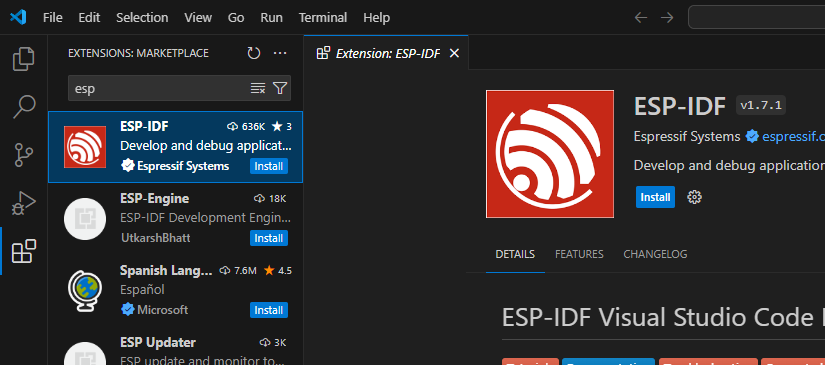Viewport: 825px width, 365px height.
Task: Select the ESP-Engine extension list entry
Action: (x=175, y=219)
